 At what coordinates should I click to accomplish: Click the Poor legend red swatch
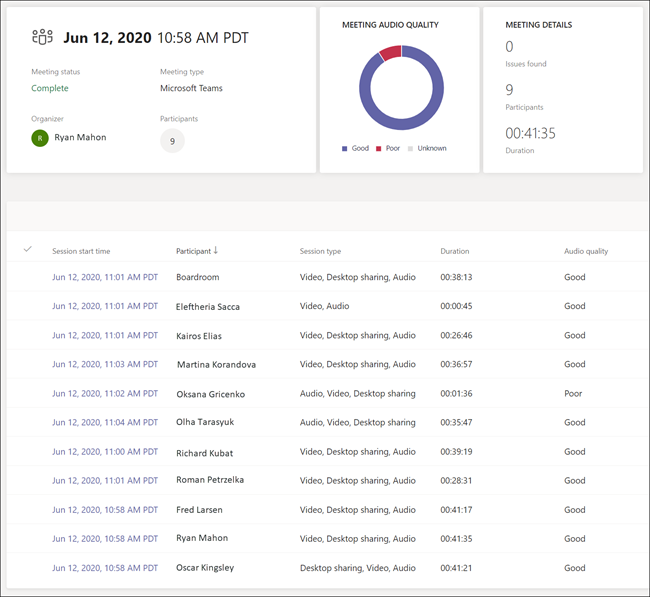[x=379, y=148]
